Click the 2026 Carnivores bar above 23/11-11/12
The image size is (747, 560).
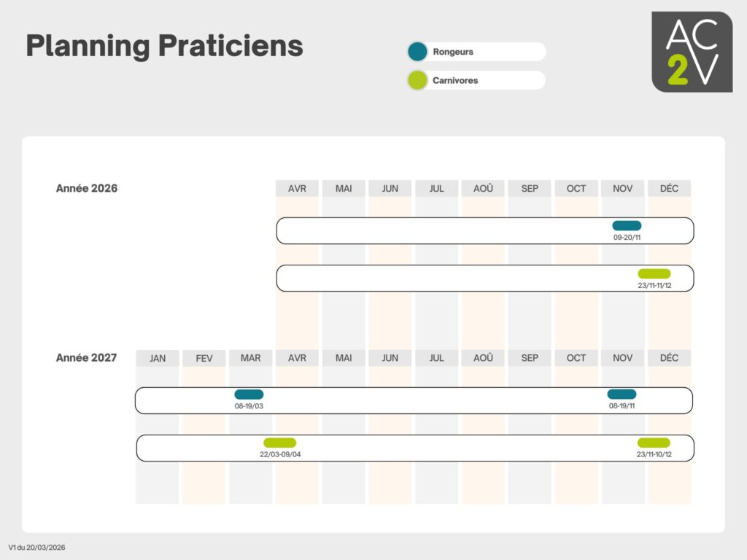point(654,273)
